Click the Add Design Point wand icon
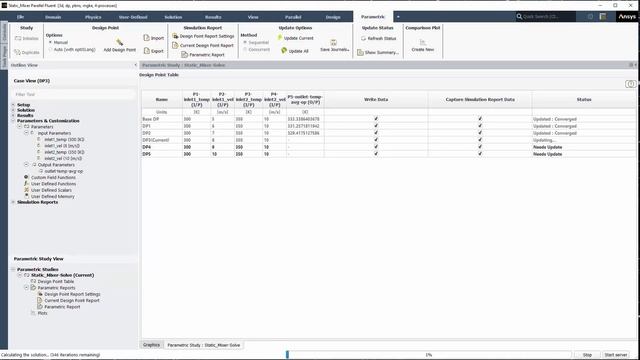This screenshot has height=360, width=640. pyautogui.click(x=119, y=42)
